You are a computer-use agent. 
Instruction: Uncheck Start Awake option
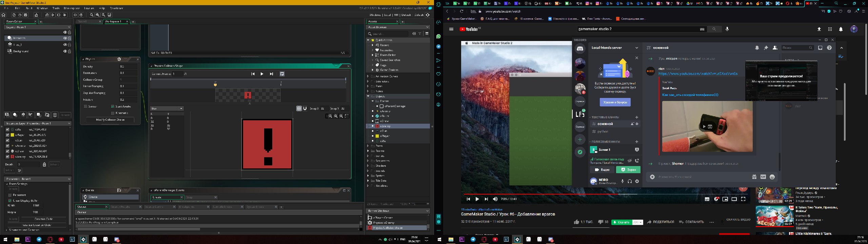[x=113, y=106]
